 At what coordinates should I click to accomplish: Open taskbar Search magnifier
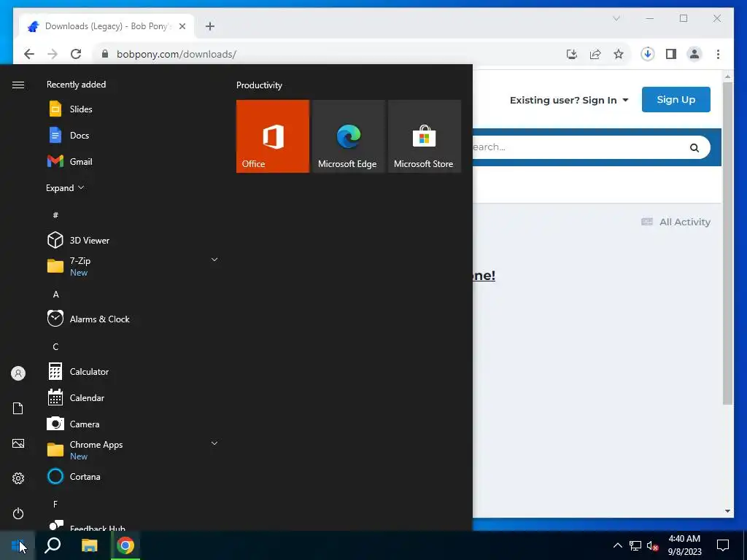pyautogui.click(x=53, y=545)
